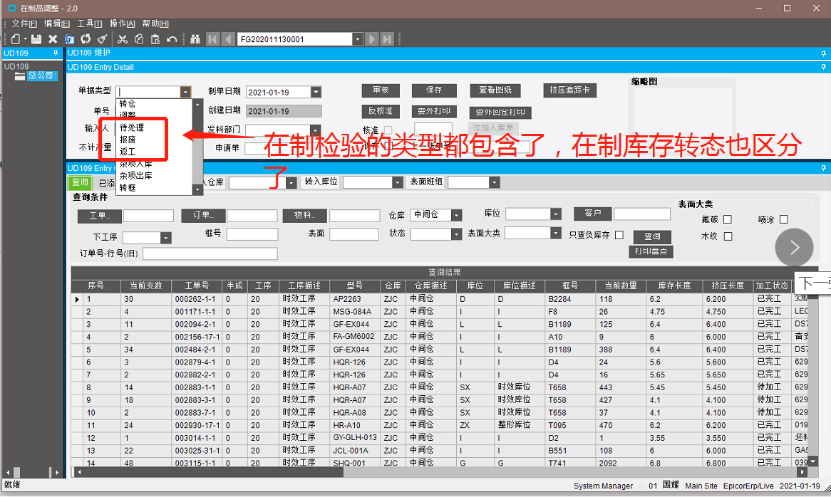
Task: Click the 保存 button
Action: point(434,90)
